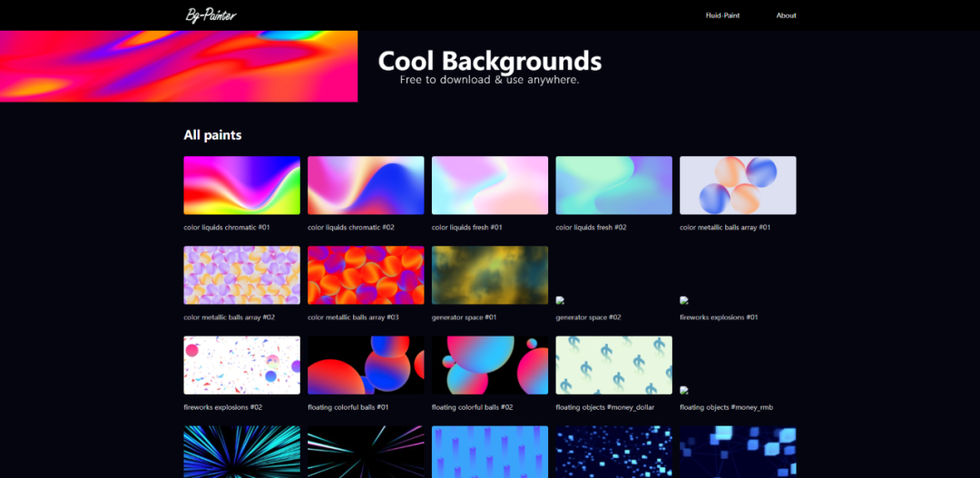Click the Bg-Painter logo

211,15
